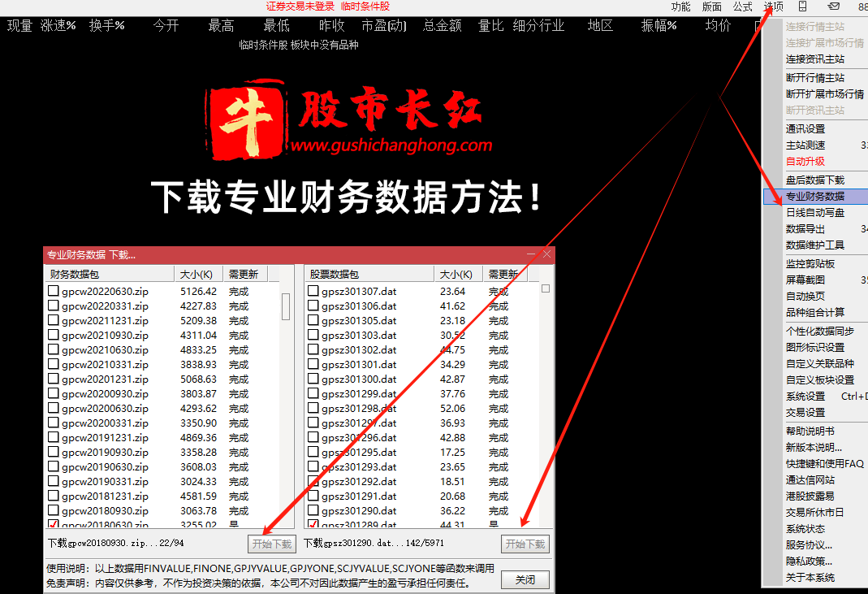Image resolution: width=868 pixels, height=594 pixels.
Task: Select 监控剪贴板 menu item
Action: point(810,264)
